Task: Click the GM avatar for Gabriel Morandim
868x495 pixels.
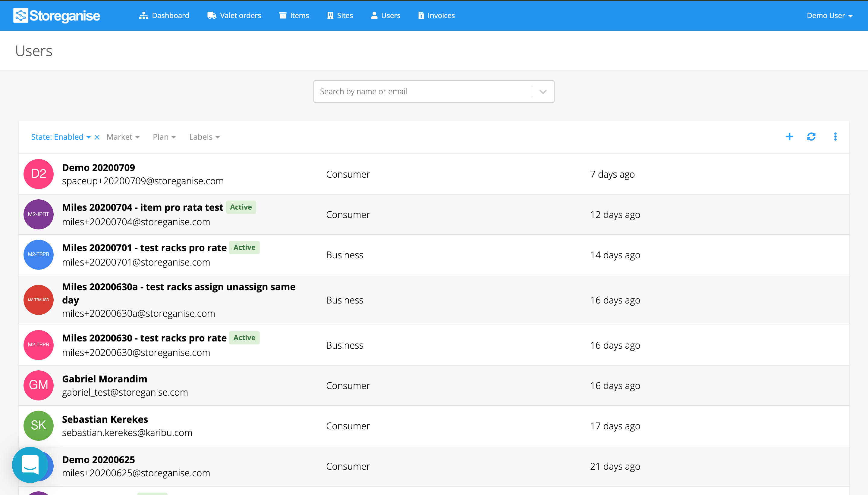Action: (39, 385)
